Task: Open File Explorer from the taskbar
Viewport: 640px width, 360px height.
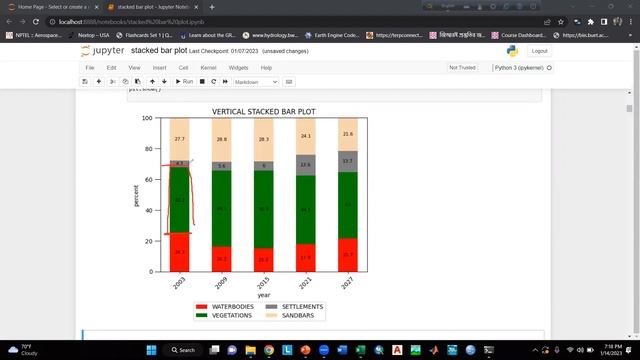Action: click(x=251, y=350)
